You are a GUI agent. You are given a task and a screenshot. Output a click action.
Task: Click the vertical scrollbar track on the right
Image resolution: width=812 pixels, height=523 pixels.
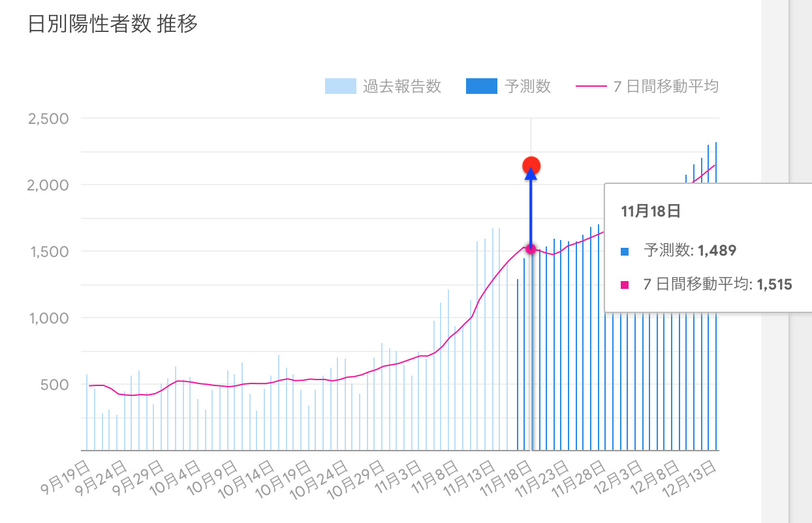coord(799,261)
